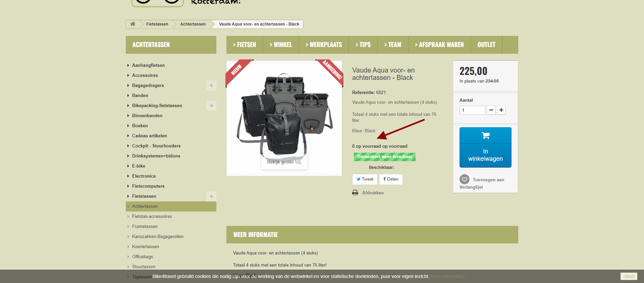The width and height of the screenshot is (644, 283).
Task: Go to the Outlet page
Action: click(x=486, y=45)
